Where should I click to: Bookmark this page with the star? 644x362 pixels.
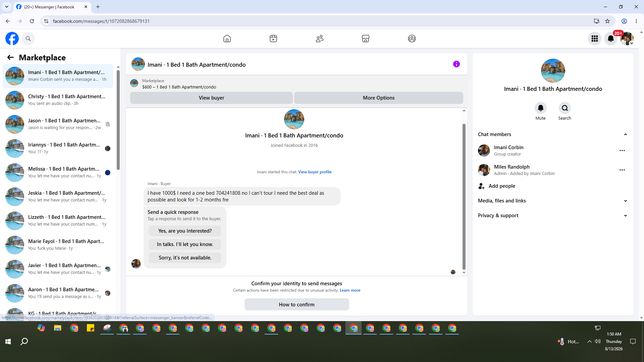click(x=607, y=21)
